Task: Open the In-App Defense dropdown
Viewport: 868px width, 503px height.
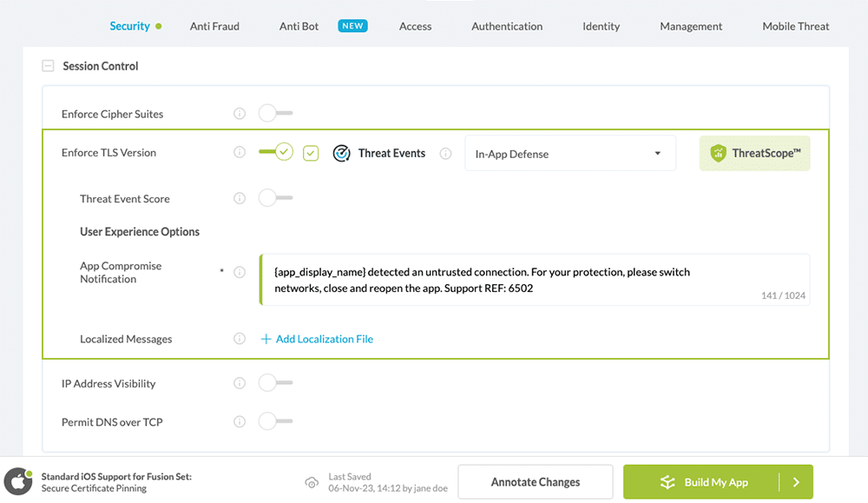Action: coord(569,153)
